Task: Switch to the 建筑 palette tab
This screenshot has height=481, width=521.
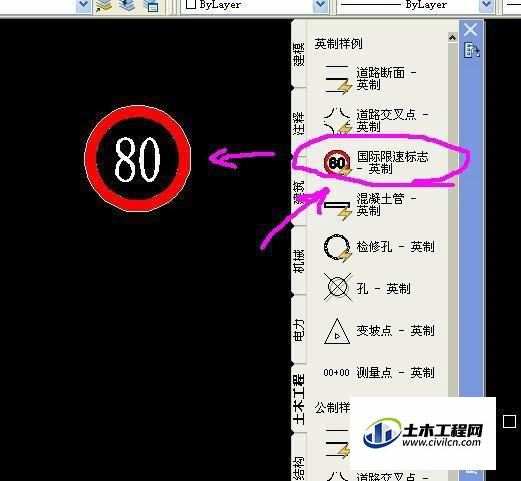Action: [299, 192]
